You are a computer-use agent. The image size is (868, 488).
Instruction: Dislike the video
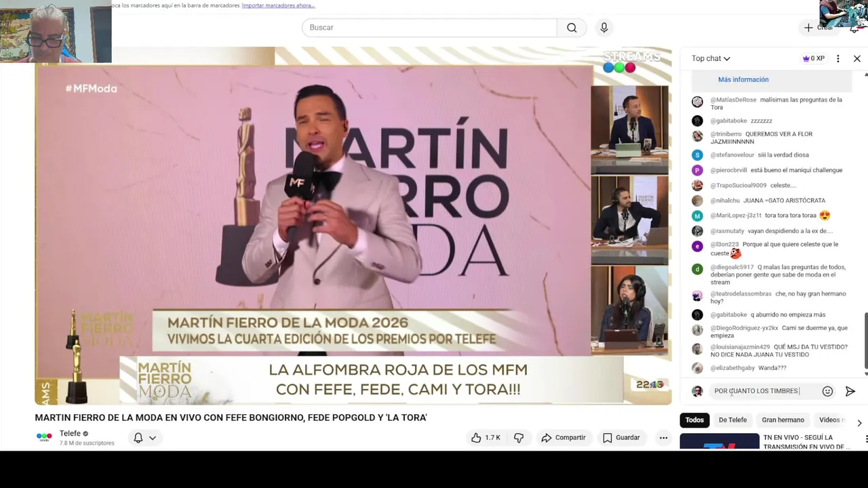[x=519, y=438]
